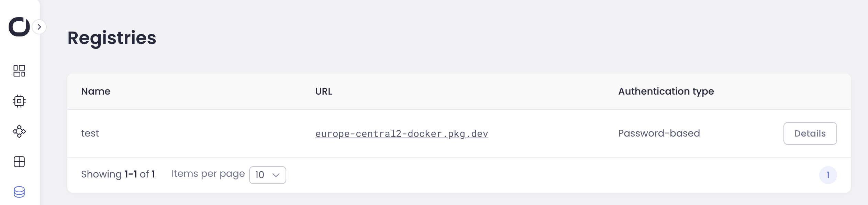Go to page 1 in the pagination

click(x=827, y=175)
